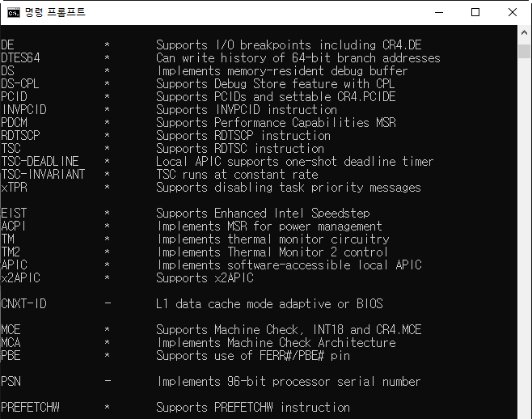Select the 'TSC-DEADLINE' feature name

(x=40, y=161)
